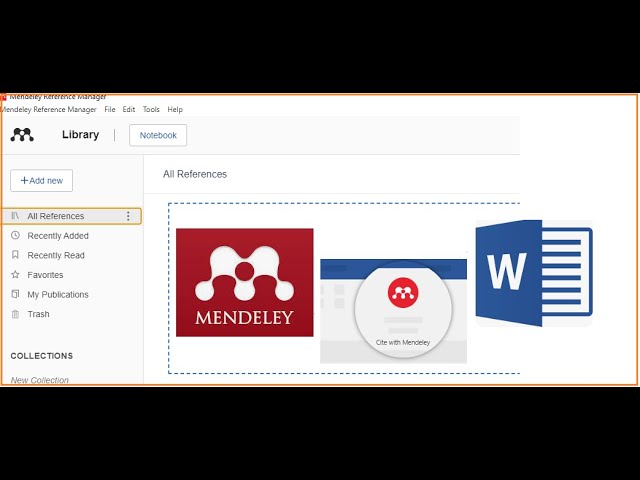
Task: Click the star icon for Favorites
Action: [15, 275]
